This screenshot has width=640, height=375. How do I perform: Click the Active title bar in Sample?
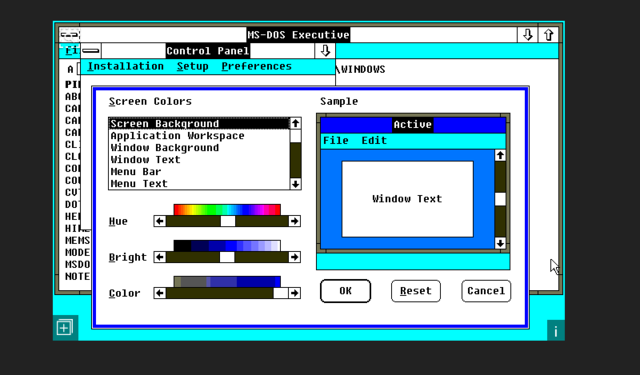click(413, 124)
